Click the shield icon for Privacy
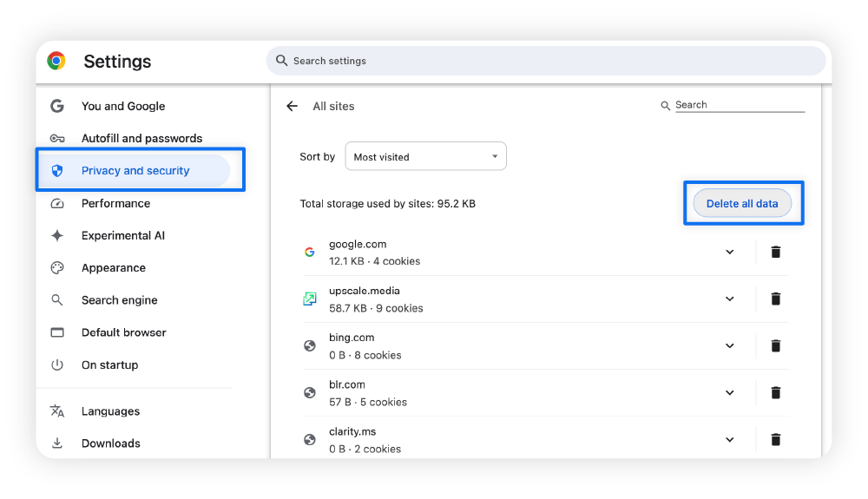This screenshot has height=499, width=868. coord(57,170)
